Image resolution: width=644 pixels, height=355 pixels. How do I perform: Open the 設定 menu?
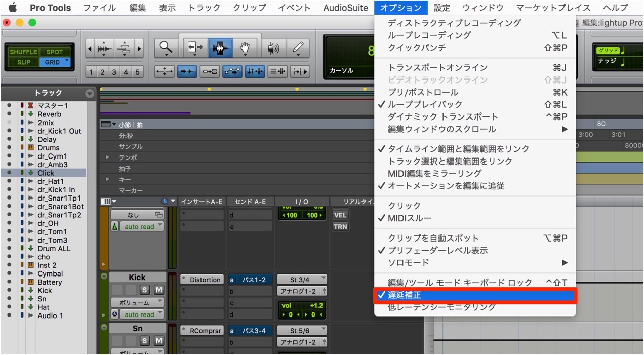click(x=442, y=8)
